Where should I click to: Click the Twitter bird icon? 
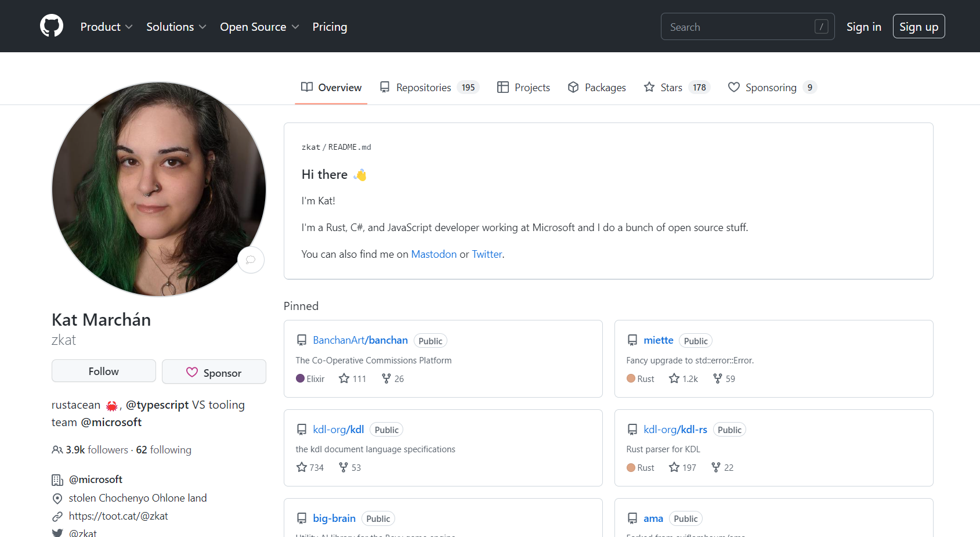coord(57,532)
